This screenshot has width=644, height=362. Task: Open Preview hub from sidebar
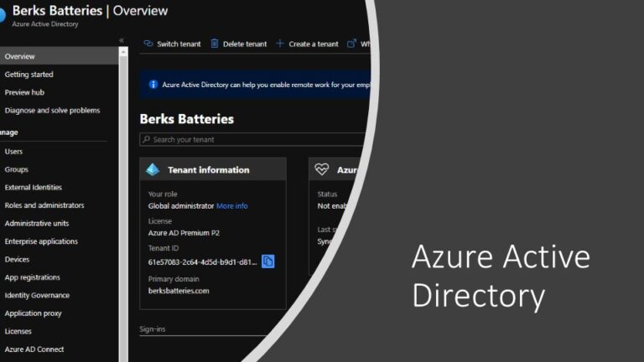pos(25,92)
